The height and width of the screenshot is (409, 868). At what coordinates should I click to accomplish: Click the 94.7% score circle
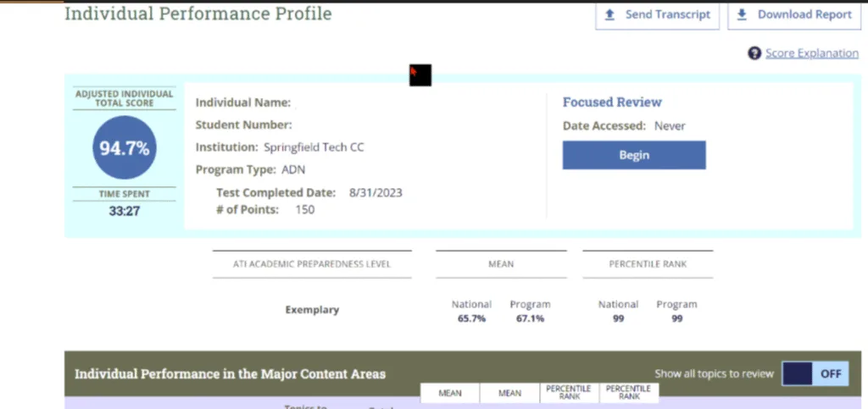coord(125,148)
